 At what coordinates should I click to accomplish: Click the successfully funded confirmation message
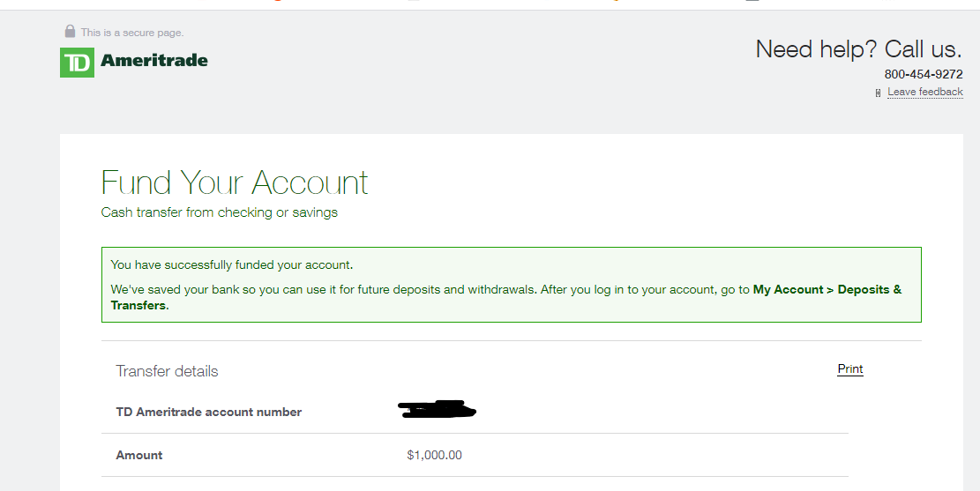pyautogui.click(x=232, y=264)
